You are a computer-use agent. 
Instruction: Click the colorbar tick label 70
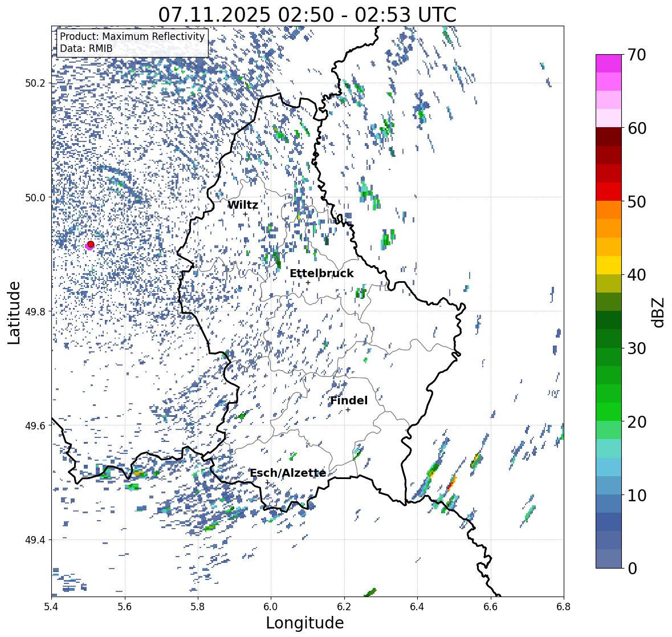click(x=637, y=55)
